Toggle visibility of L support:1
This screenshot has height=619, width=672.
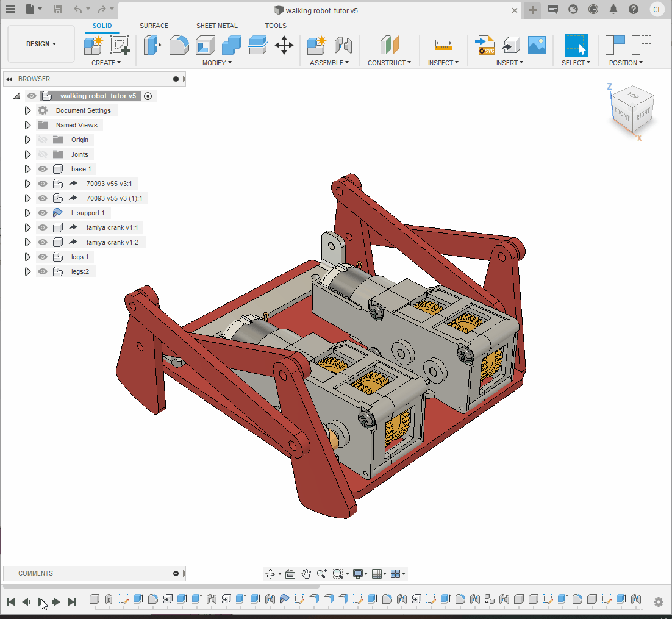click(x=43, y=213)
